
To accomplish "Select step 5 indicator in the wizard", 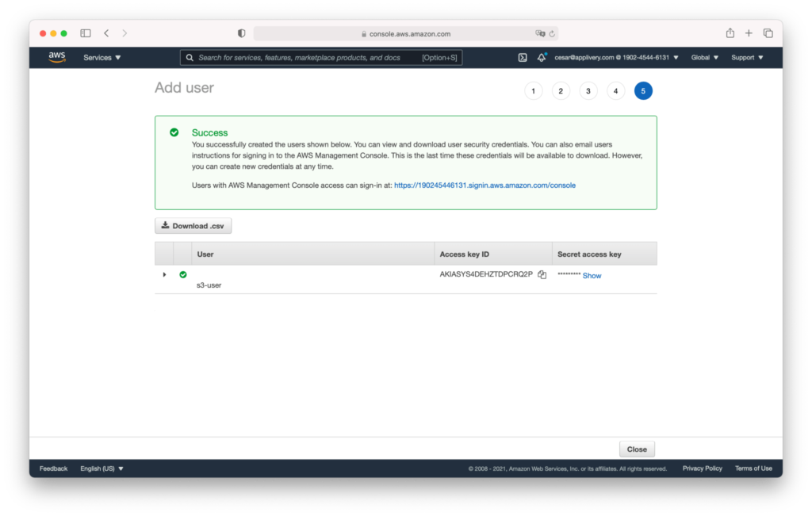I will (643, 90).
